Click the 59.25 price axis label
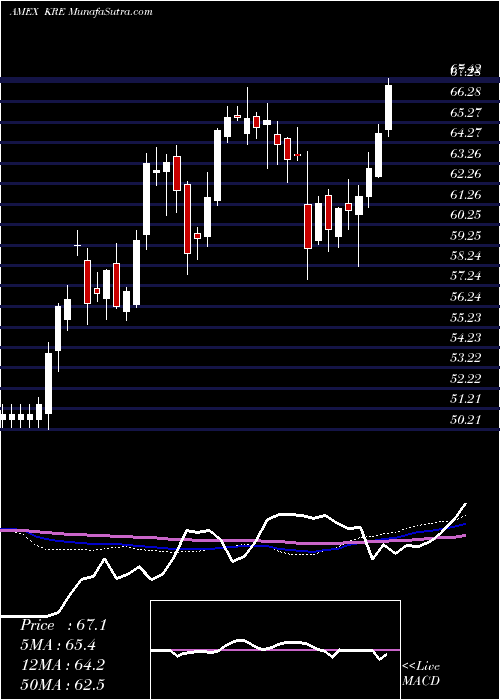Image resolution: width=500 pixels, height=700 pixels. click(466, 235)
